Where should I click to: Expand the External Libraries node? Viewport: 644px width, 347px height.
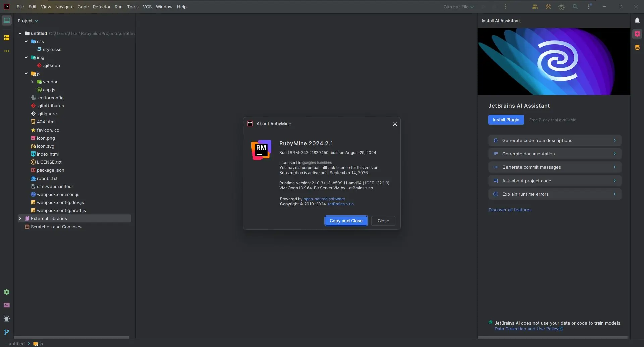[20, 218]
